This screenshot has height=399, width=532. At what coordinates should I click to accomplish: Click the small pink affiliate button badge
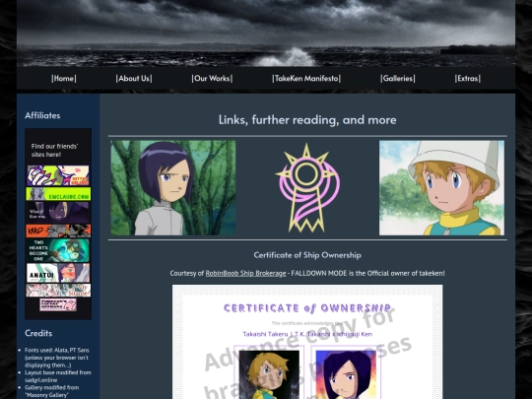pos(58,304)
